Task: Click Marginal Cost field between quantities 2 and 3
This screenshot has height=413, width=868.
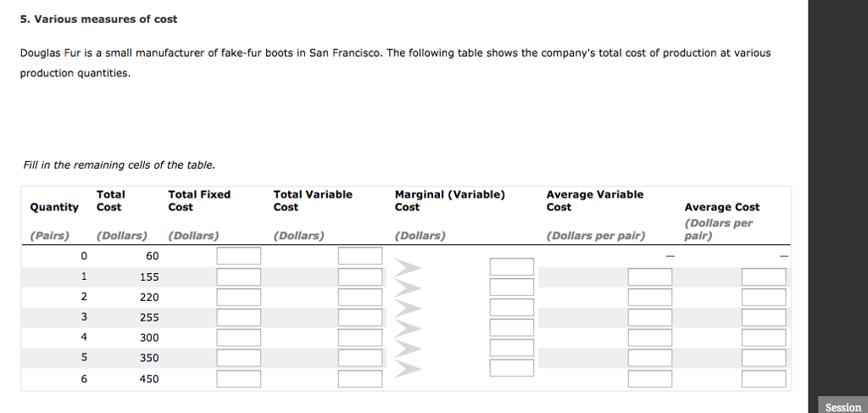Action: pos(511,307)
